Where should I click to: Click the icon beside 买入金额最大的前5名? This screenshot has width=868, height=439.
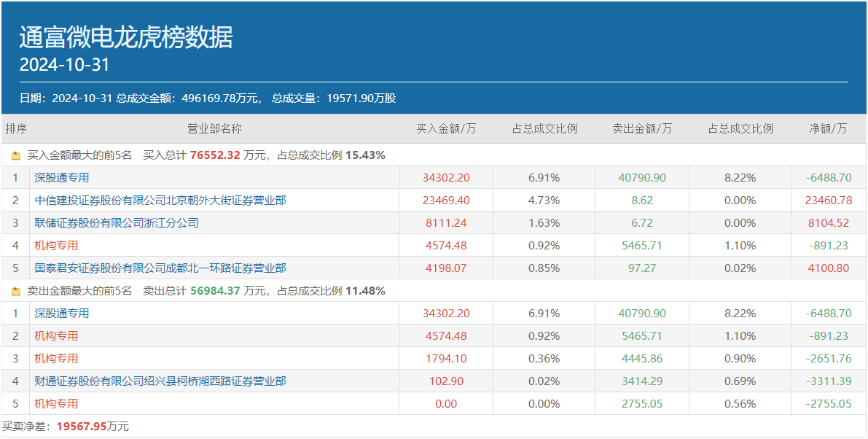16,155
